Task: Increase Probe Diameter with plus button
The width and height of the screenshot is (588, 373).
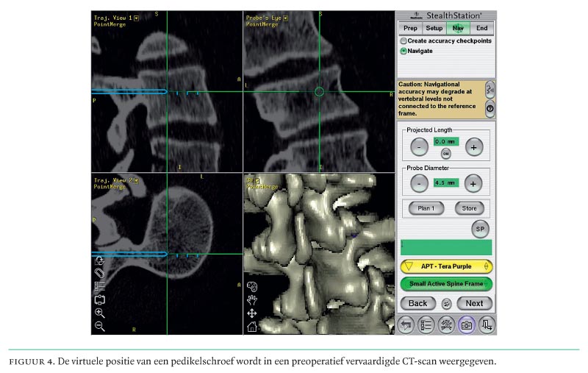Action: 474,183
